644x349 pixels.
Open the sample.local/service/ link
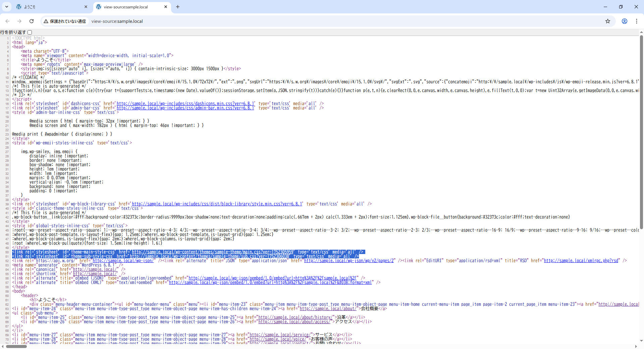[x=280, y=335]
